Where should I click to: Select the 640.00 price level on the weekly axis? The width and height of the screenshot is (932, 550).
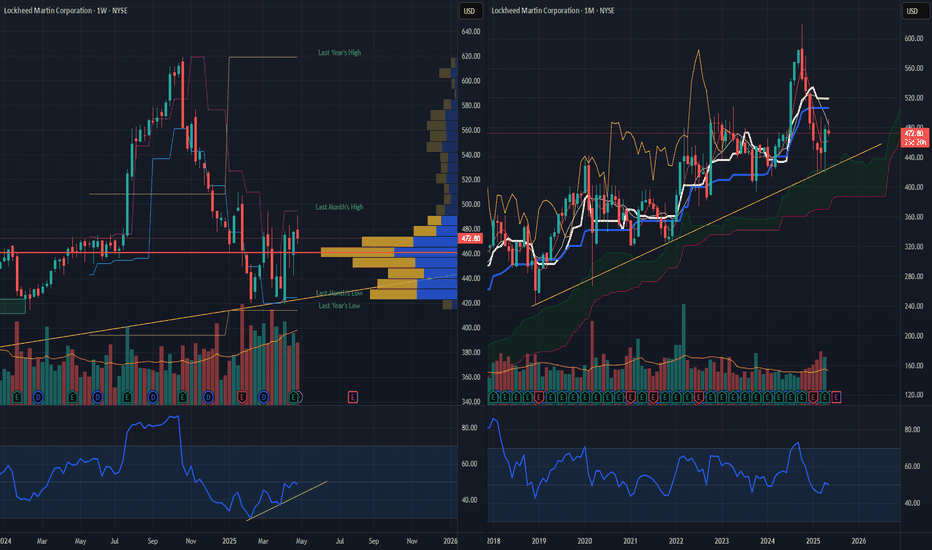click(471, 32)
